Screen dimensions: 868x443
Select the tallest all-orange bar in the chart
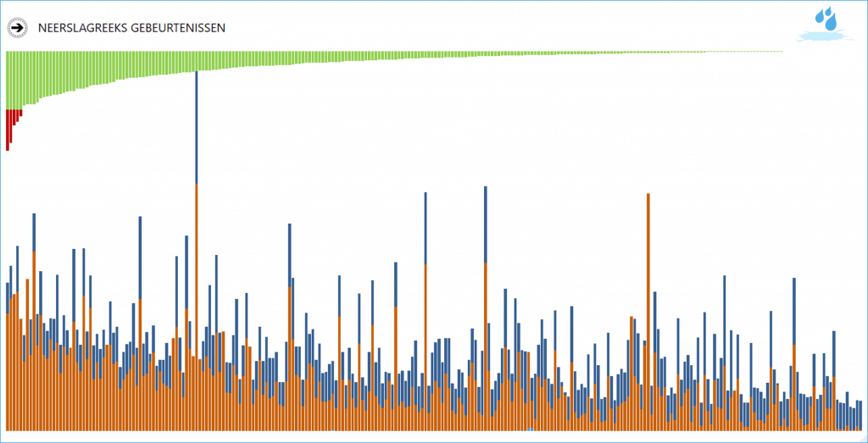[x=648, y=305]
